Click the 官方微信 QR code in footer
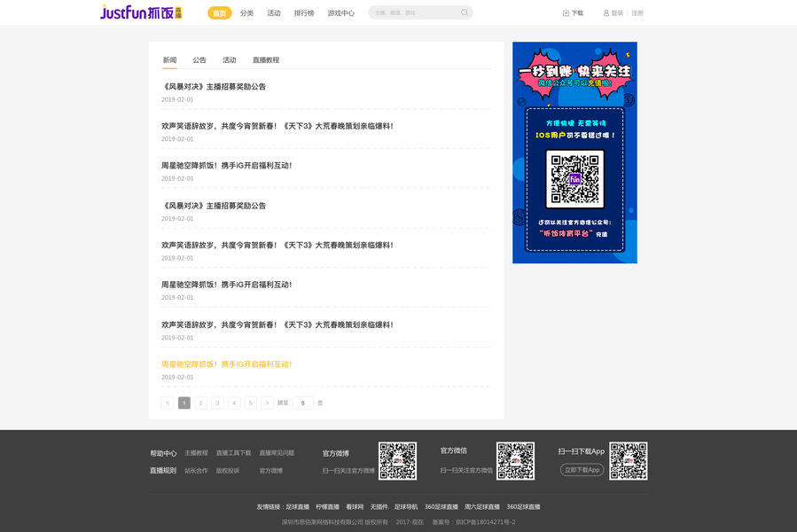 click(x=515, y=461)
